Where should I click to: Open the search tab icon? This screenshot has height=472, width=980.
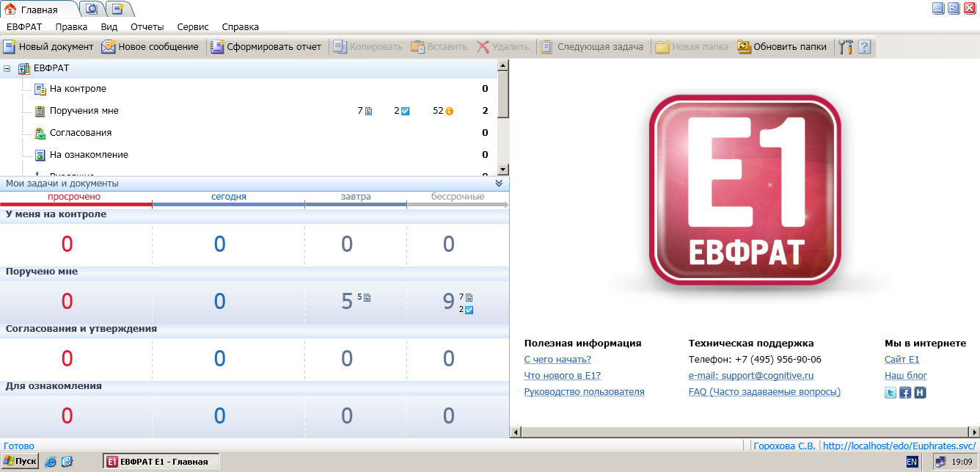point(92,10)
